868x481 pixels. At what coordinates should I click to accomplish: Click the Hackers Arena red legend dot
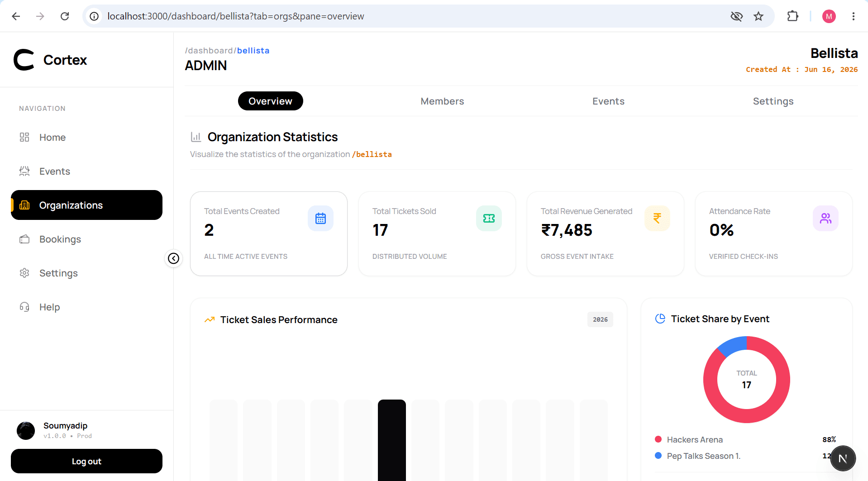[x=658, y=439]
